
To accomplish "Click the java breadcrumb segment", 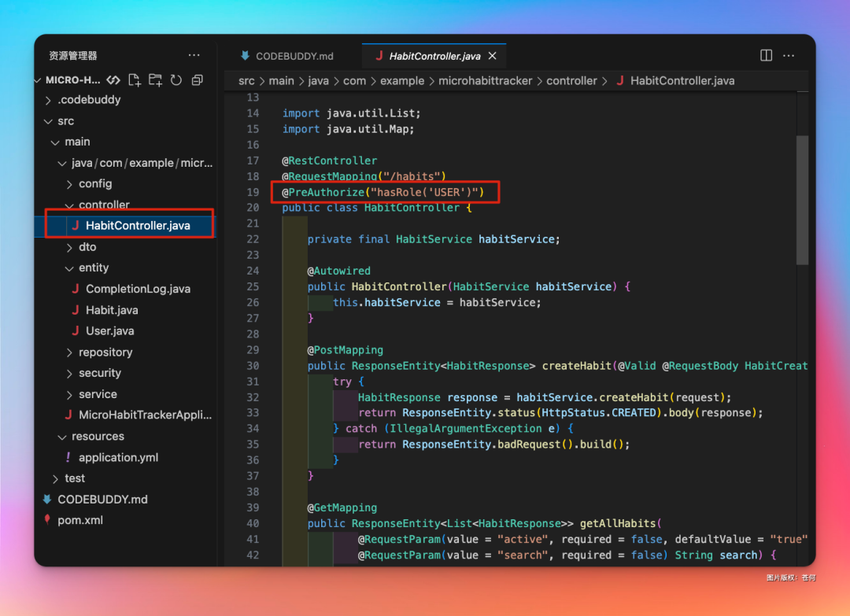I will tap(318, 81).
